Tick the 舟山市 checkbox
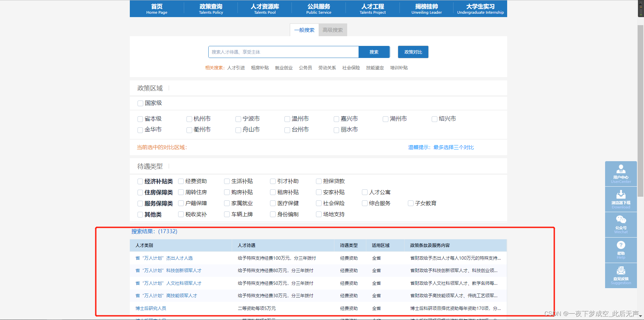The height and width of the screenshot is (320, 644). [x=238, y=130]
